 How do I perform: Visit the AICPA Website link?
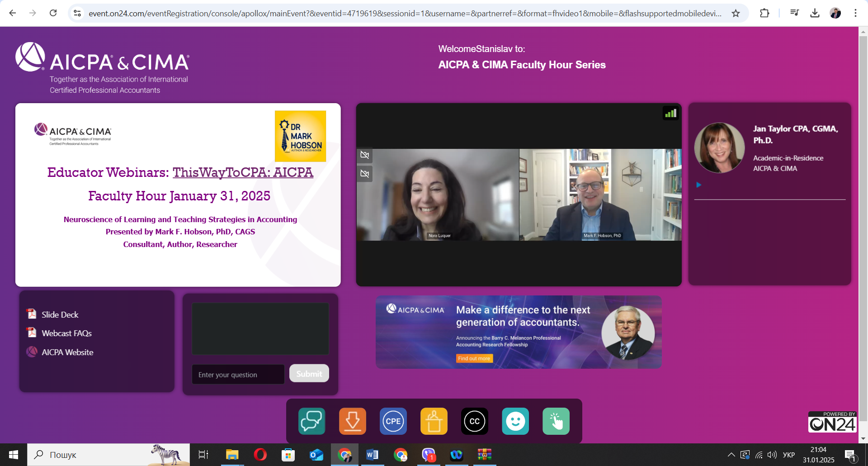point(68,352)
